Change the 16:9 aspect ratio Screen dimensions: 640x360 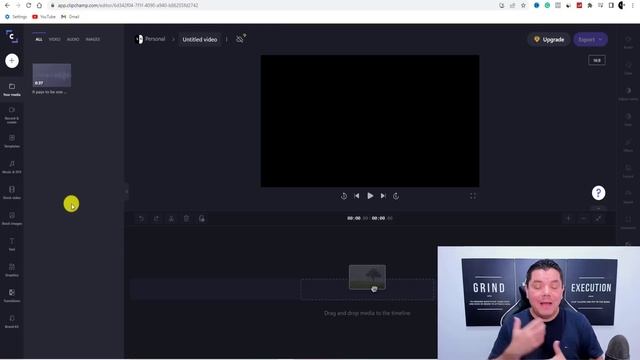(x=597, y=60)
